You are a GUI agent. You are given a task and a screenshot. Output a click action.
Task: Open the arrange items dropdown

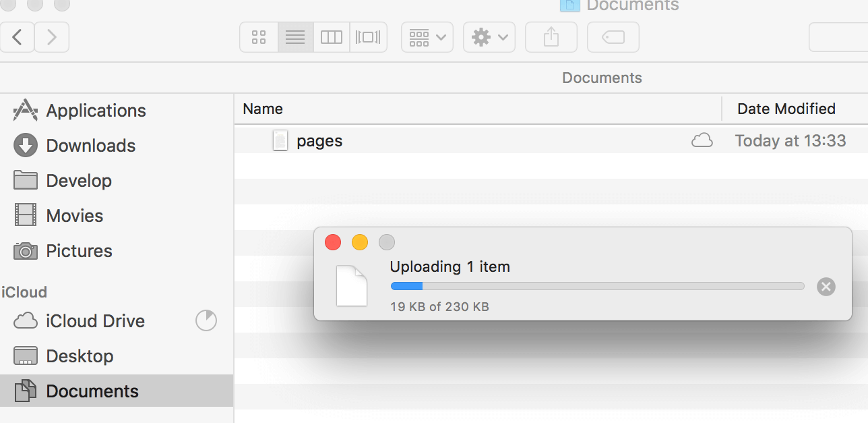pyautogui.click(x=427, y=37)
